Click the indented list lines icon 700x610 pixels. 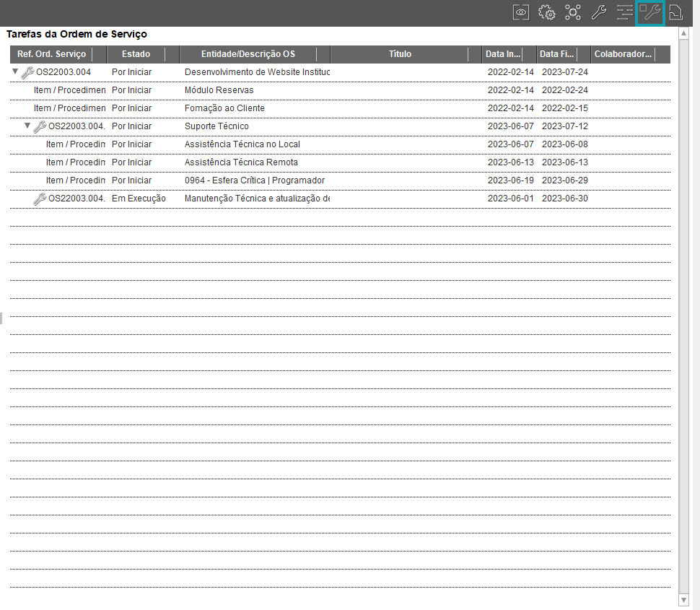[x=624, y=12]
